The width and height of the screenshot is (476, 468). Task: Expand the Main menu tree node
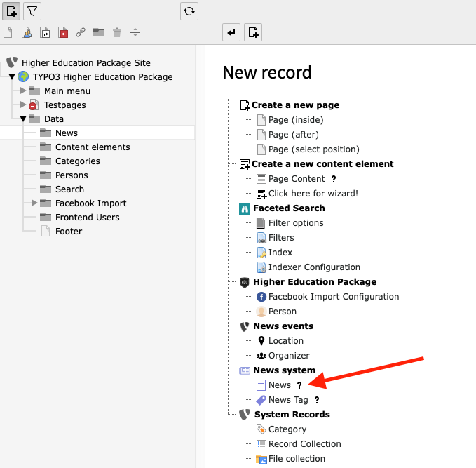pos(23,91)
